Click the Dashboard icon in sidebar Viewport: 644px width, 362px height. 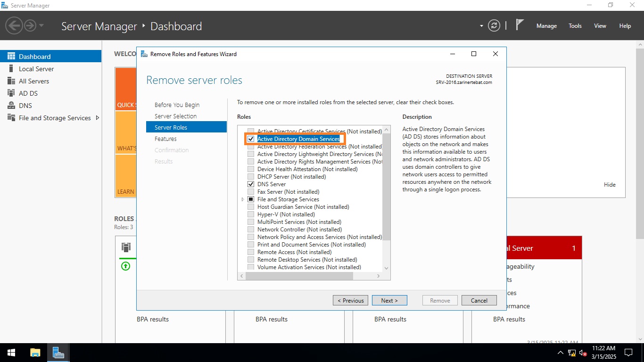click(x=11, y=57)
